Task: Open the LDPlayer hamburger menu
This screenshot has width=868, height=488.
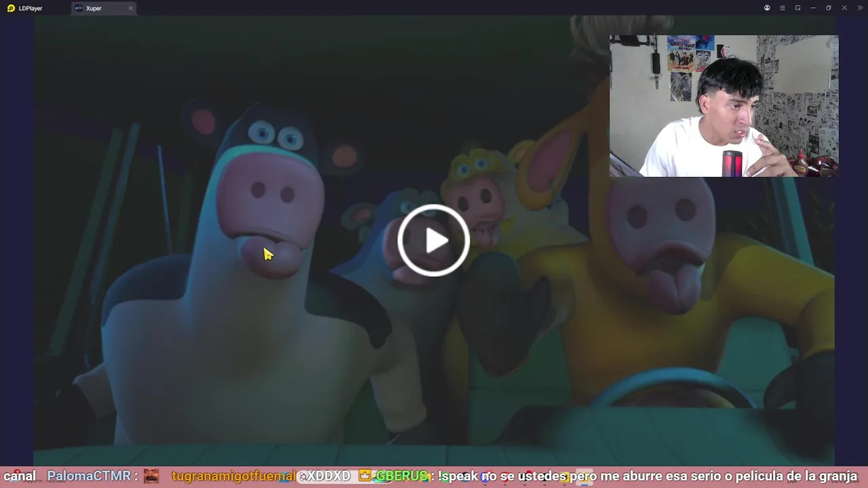Action: [x=782, y=8]
